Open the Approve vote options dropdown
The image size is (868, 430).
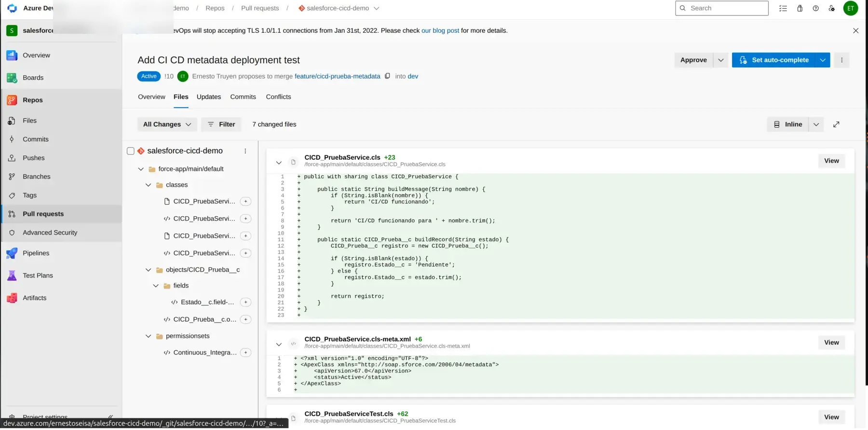720,60
